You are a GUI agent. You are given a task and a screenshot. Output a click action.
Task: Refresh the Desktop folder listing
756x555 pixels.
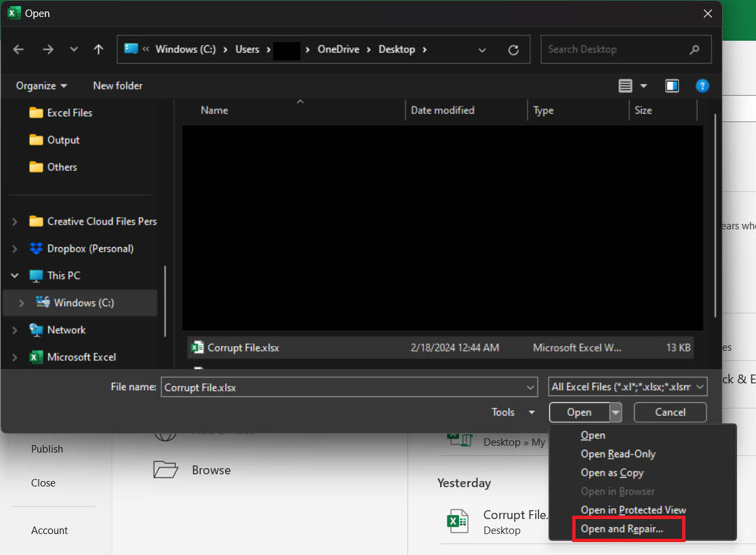pos(513,50)
